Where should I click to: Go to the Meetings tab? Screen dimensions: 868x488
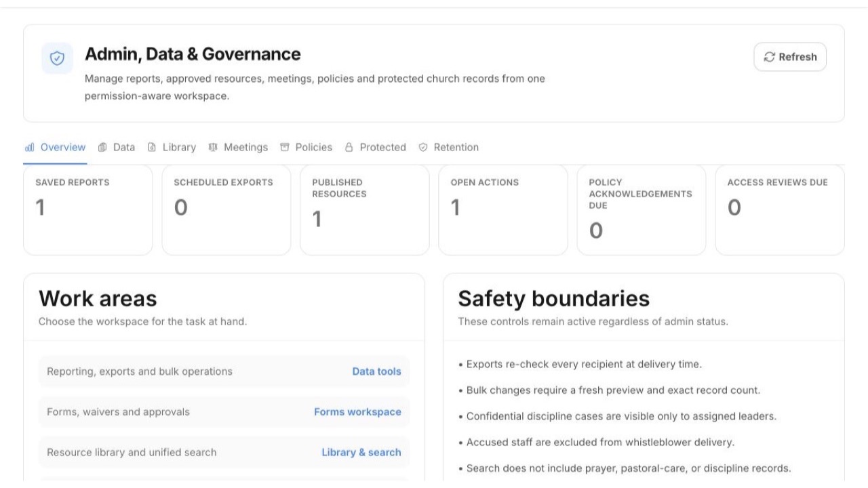tap(238, 147)
